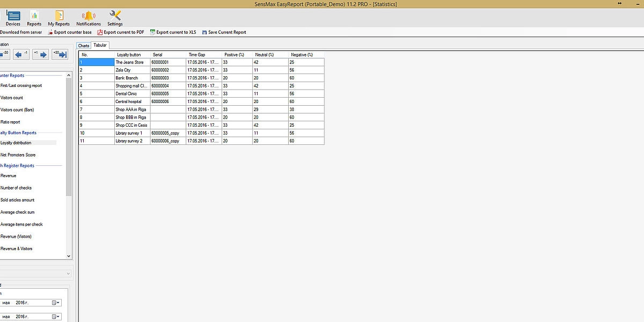Choose the Ratio report entry
Screen dimensions: 644x322
point(10,122)
